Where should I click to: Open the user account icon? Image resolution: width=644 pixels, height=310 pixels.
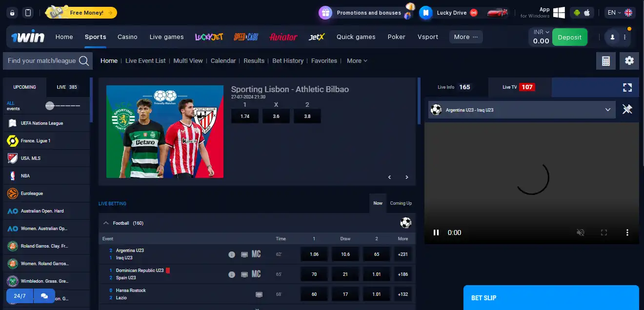pyautogui.click(x=611, y=37)
